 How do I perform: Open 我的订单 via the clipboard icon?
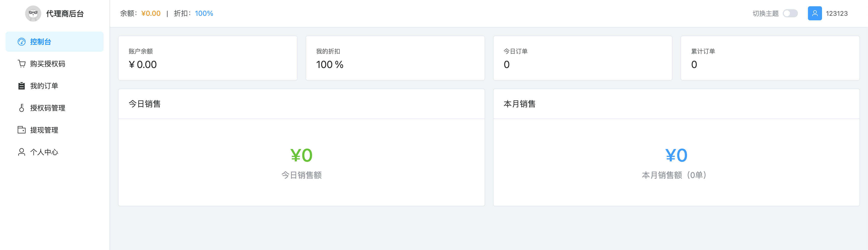pyautogui.click(x=21, y=86)
